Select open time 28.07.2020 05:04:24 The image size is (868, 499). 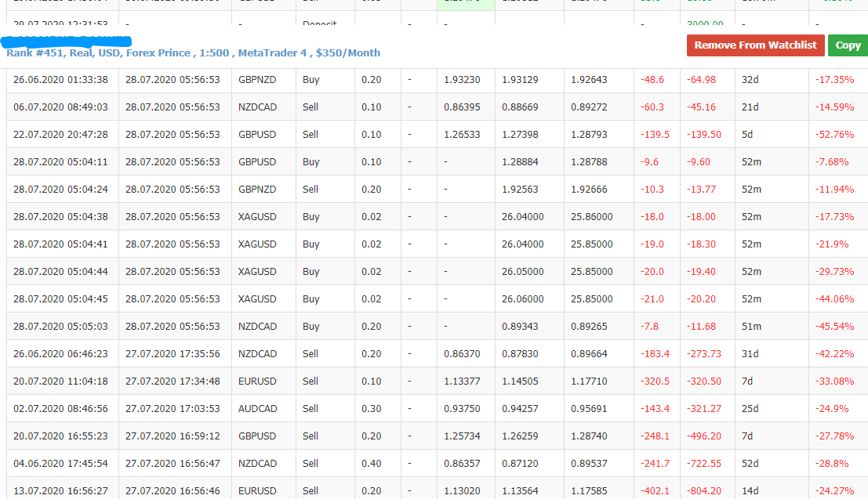tap(60, 190)
